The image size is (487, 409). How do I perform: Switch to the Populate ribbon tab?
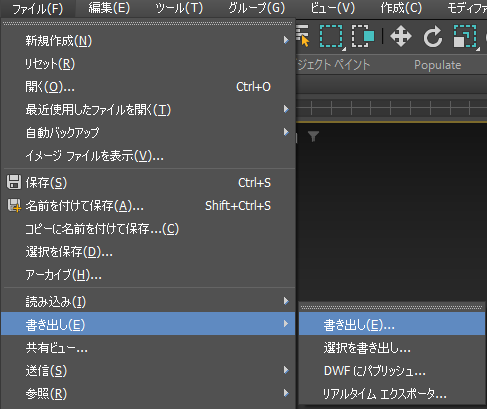pos(437,65)
